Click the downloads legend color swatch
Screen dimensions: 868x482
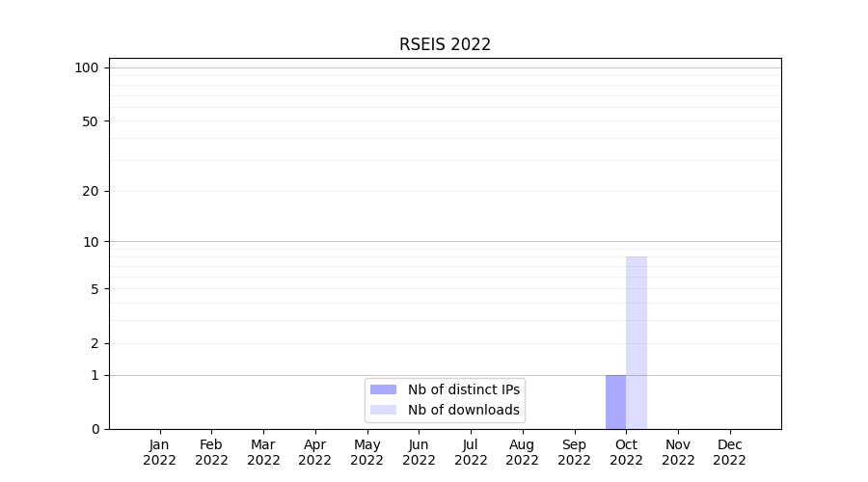click(383, 410)
